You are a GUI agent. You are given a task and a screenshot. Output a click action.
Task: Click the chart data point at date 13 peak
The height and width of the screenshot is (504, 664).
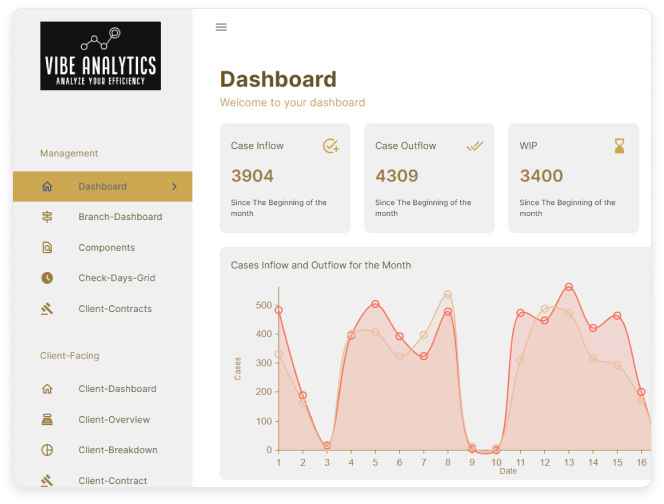569,287
